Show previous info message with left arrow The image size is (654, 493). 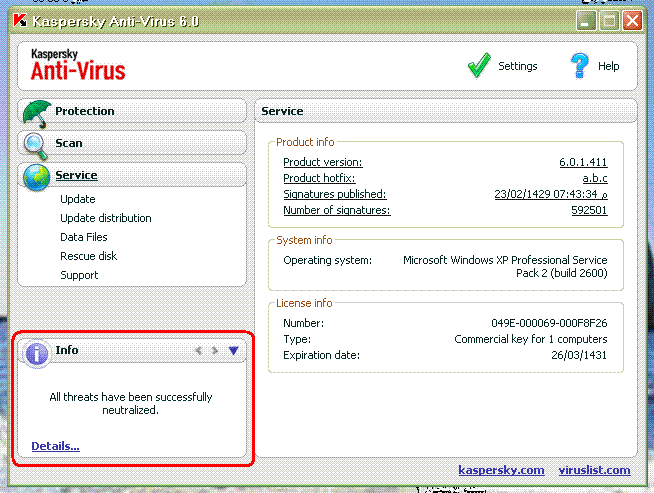coord(199,351)
